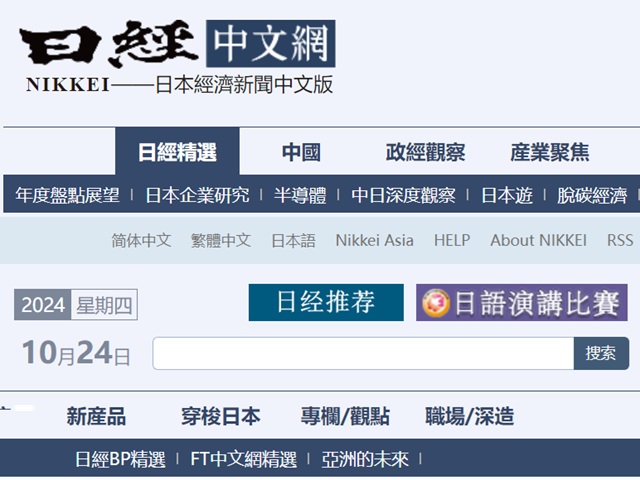Open the 半導體 topic link

point(300,195)
